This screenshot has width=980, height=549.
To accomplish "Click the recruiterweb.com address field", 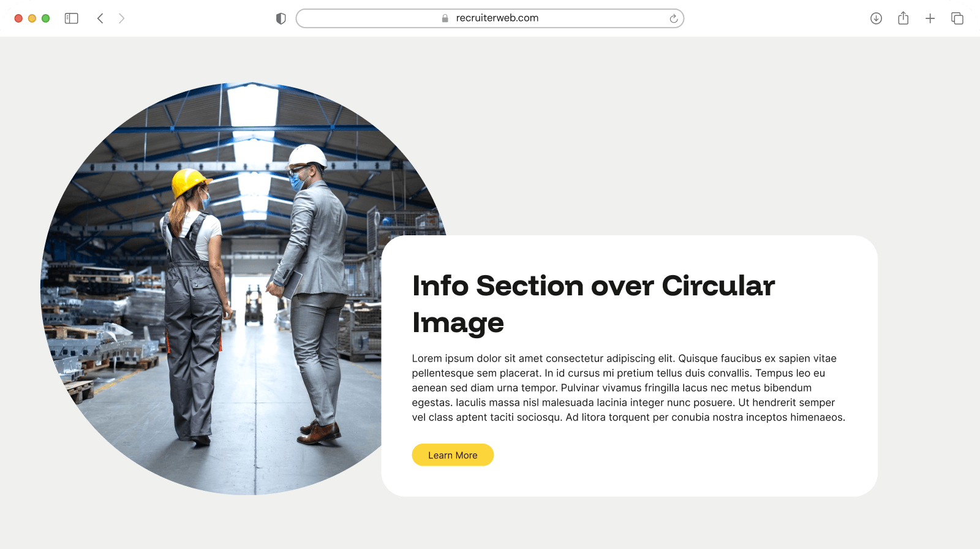I will (x=490, y=18).
